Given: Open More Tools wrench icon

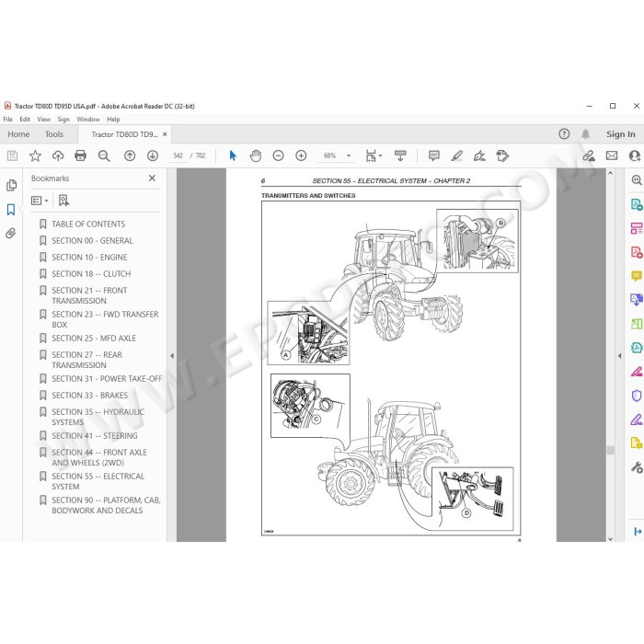Looking at the screenshot, I should (637, 467).
